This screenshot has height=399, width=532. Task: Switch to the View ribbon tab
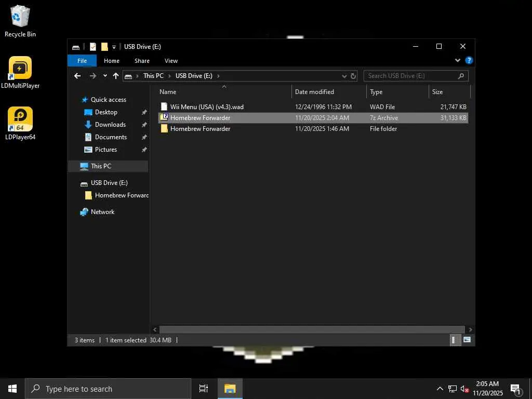[x=171, y=61]
